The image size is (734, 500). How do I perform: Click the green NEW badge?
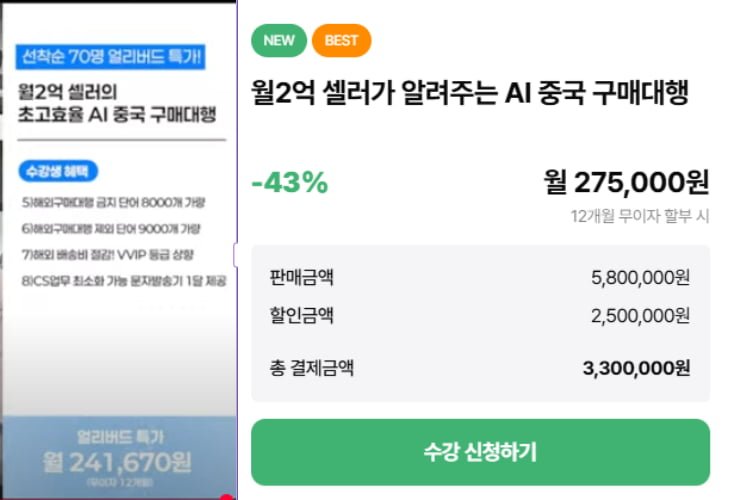279,40
